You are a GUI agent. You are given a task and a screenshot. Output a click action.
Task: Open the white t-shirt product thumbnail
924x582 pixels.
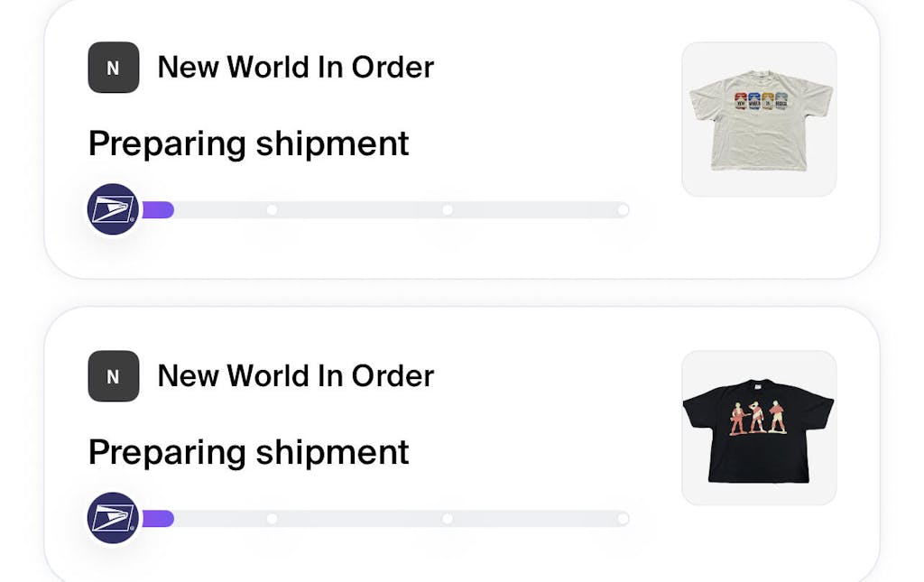(759, 119)
